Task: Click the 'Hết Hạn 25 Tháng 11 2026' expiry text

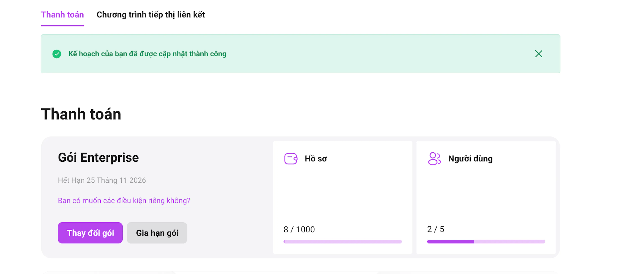Action: [x=102, y=180]
